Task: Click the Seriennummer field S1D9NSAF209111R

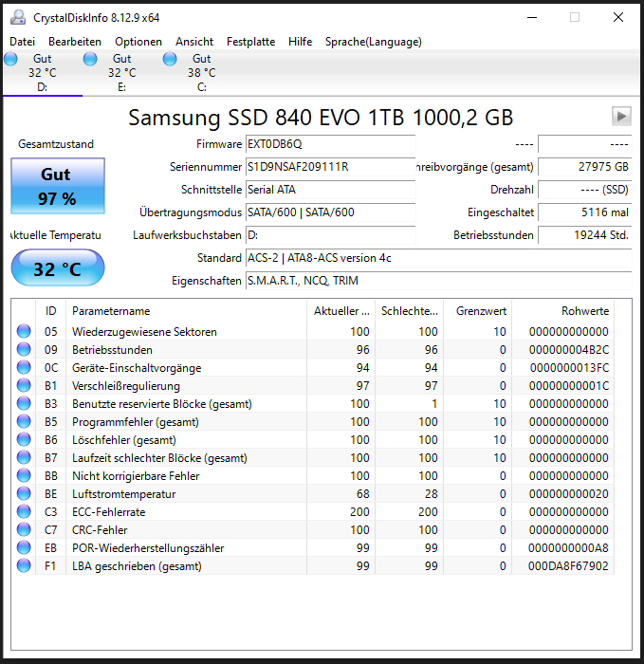Action: point(330,167)
